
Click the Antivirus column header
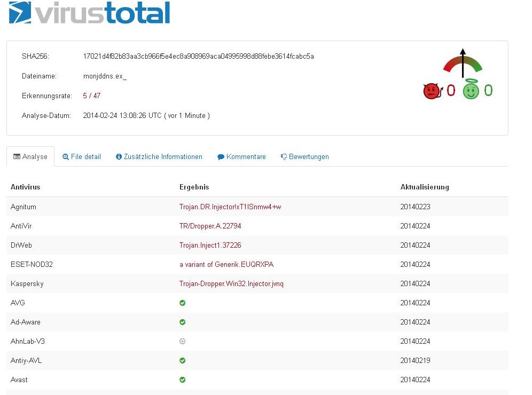[26, 187]
